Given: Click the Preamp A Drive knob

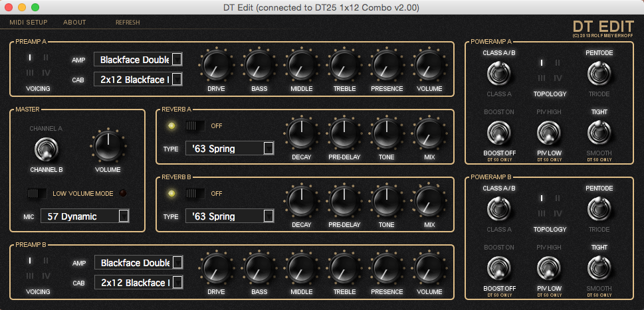Looking at the screenshot, I should (215, 65).
